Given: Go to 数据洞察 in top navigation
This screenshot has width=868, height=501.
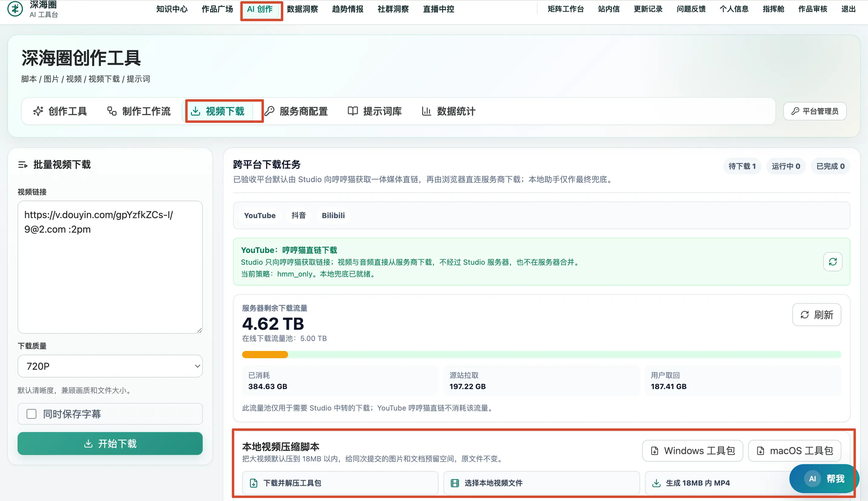Looking at the screenshot, I should pyautogui.click(x=303, y=9).
